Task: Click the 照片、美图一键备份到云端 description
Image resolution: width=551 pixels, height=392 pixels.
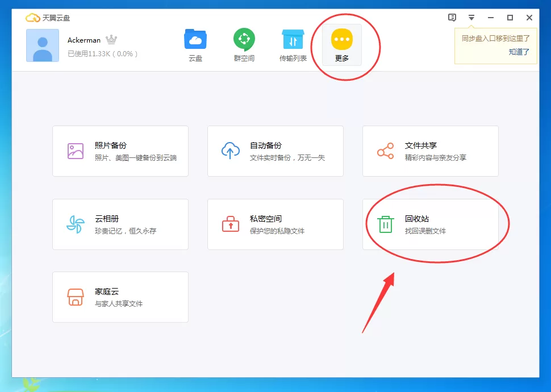Action: click(x=136, y=158)
